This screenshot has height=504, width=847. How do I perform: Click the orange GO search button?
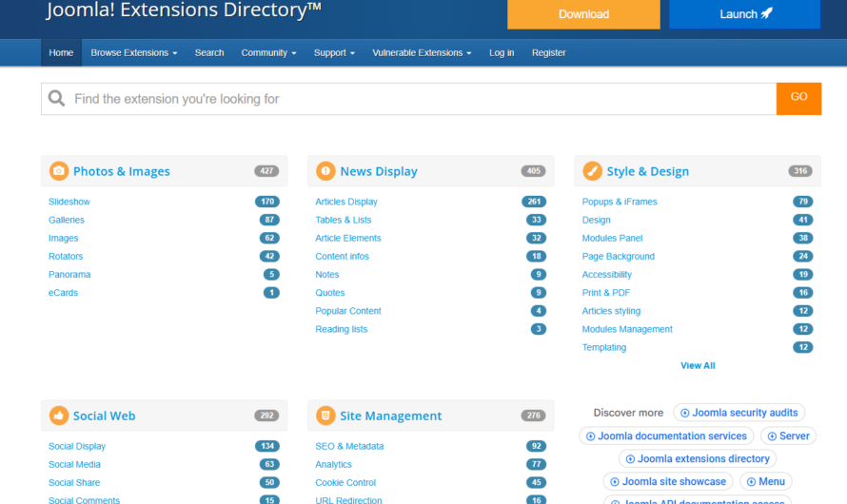pyautogui.click(x=798, y=99)
